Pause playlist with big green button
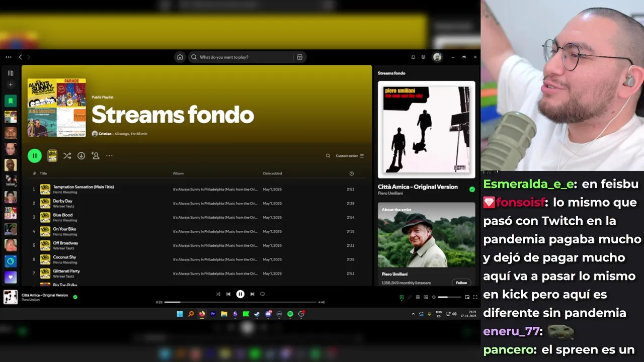This screenshot has width=644, height=362. 35,156
